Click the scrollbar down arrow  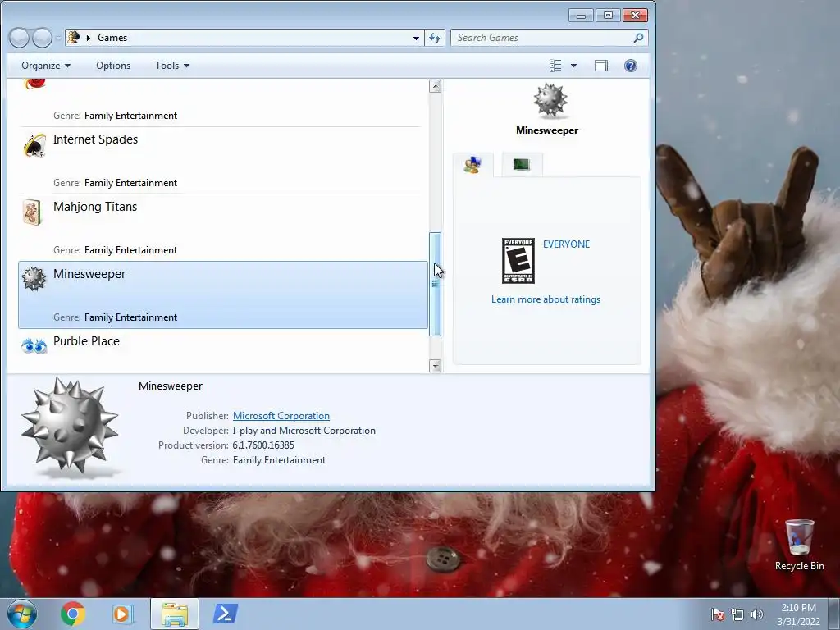click(435, 366)
